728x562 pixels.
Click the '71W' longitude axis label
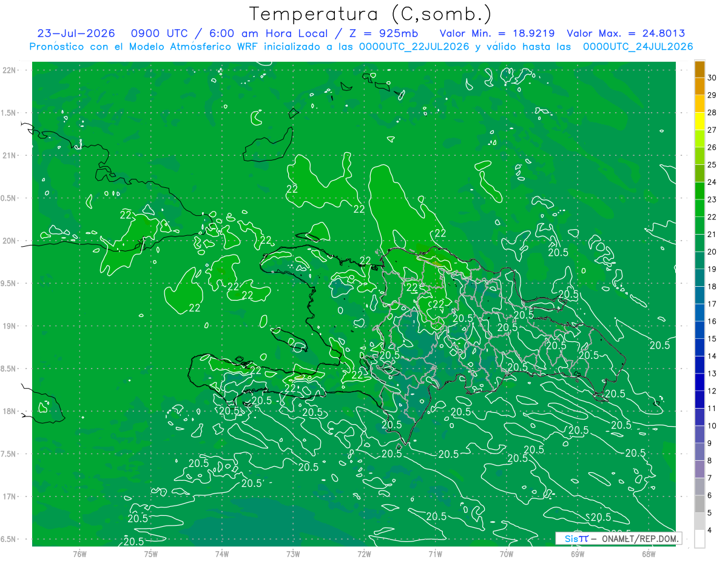tap(435, 554)
